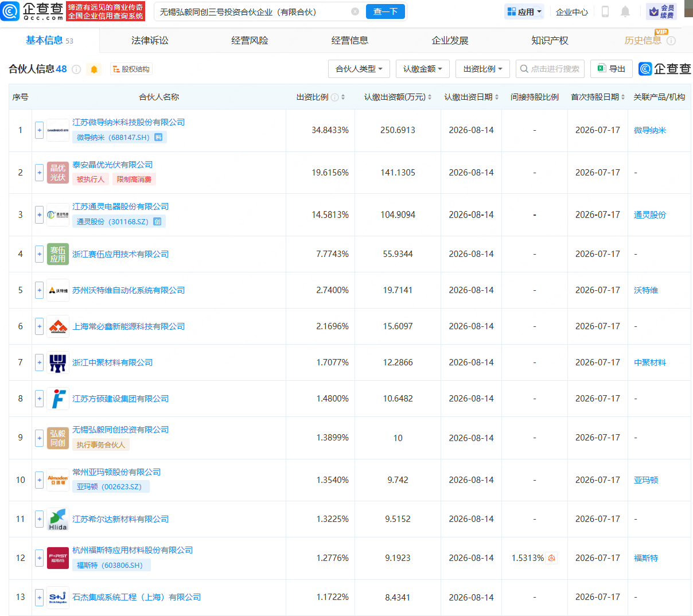Expand row for 上海常必鑫新能源科技有限公司
This screenshot has height=616, width=693.
click(39, 326)
